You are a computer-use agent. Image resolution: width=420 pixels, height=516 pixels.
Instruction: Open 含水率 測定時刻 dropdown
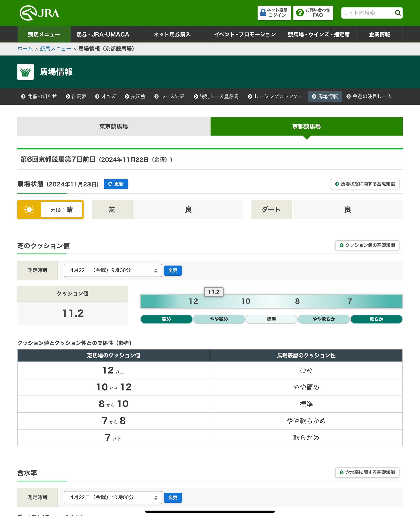tap(113, 498)
